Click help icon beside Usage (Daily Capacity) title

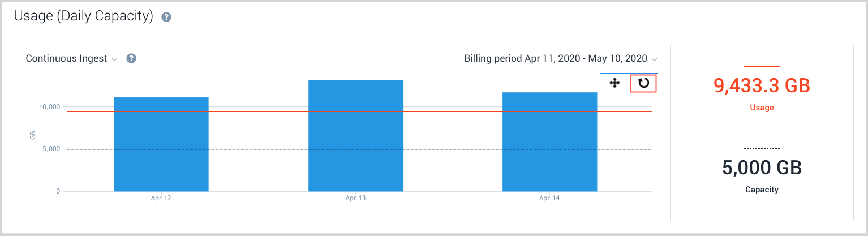166,17
